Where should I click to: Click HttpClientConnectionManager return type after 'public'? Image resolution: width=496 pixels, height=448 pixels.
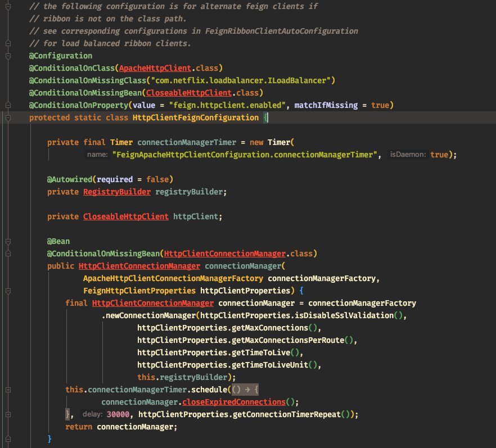click(x=139, y=266)
